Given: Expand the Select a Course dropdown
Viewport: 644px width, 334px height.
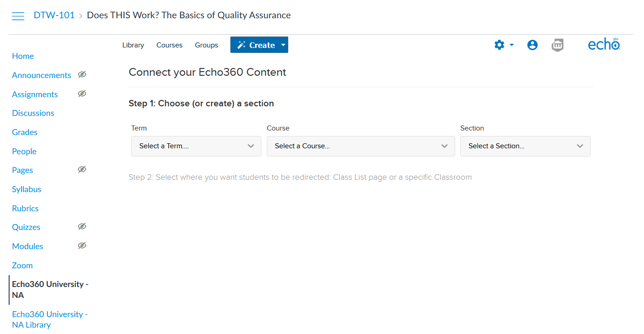Looking at the screenshot, I should pyautogui.click(x=361, y=146).
